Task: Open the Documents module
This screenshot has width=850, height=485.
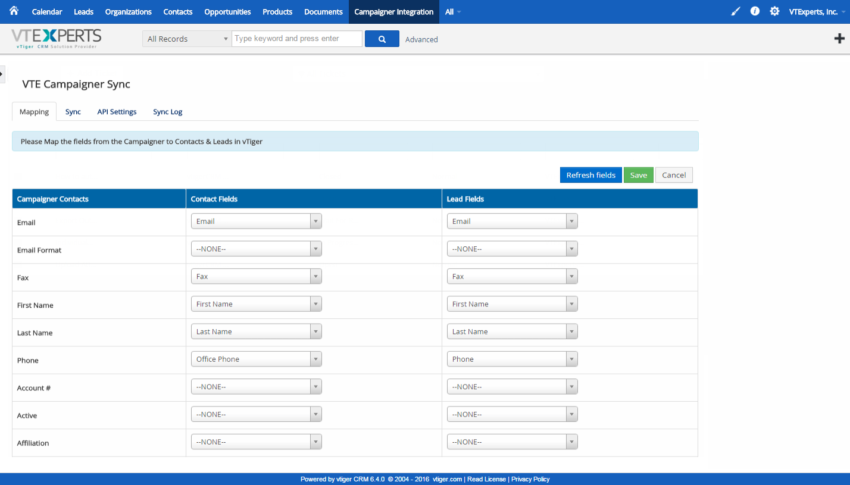Action: tap(323, 12)
